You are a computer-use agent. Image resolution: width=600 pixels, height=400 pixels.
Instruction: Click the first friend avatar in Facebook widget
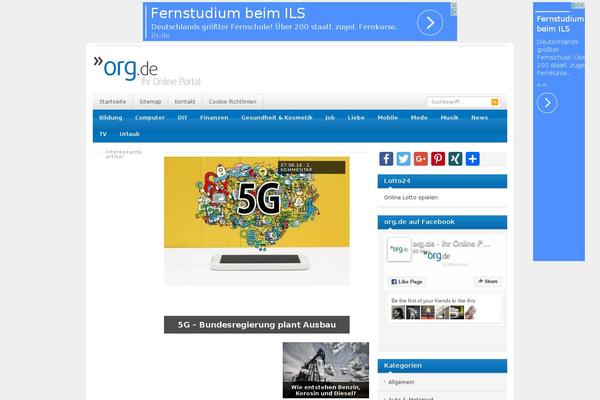tap(398, 313)
